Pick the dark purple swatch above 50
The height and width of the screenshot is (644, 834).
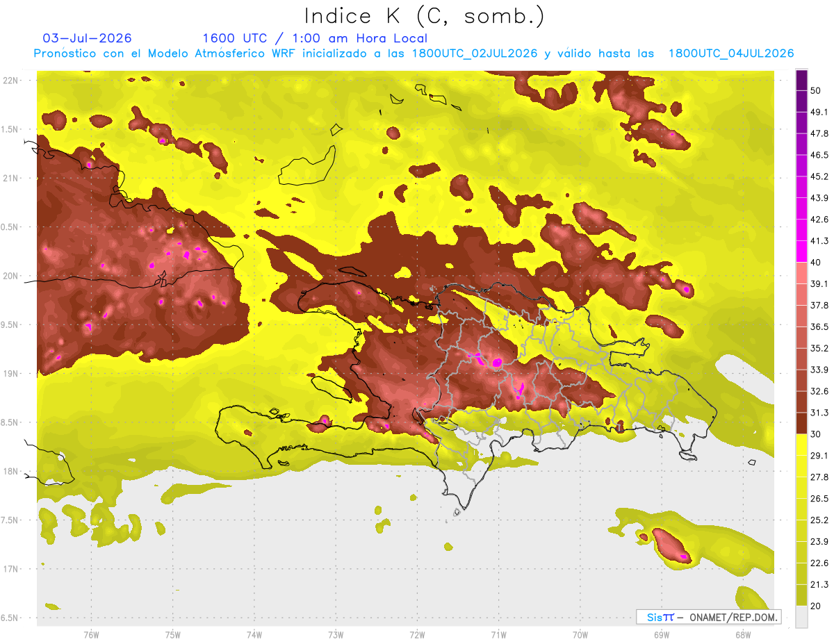801,80
